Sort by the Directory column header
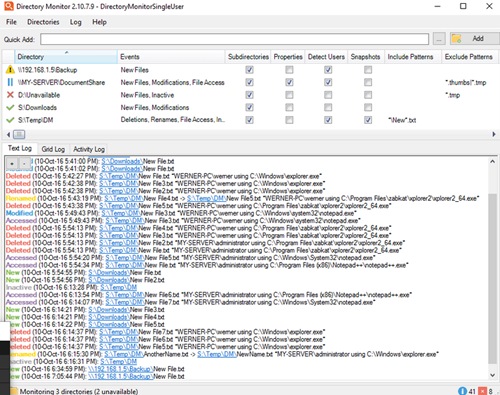Screen dimensions: 500x395 (66, 57)
